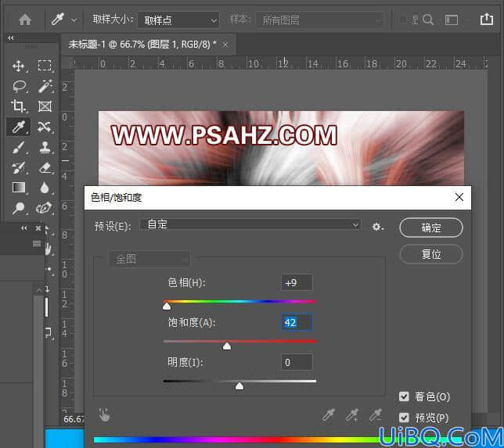Switch to the 未标题-1 document tab

142,45
